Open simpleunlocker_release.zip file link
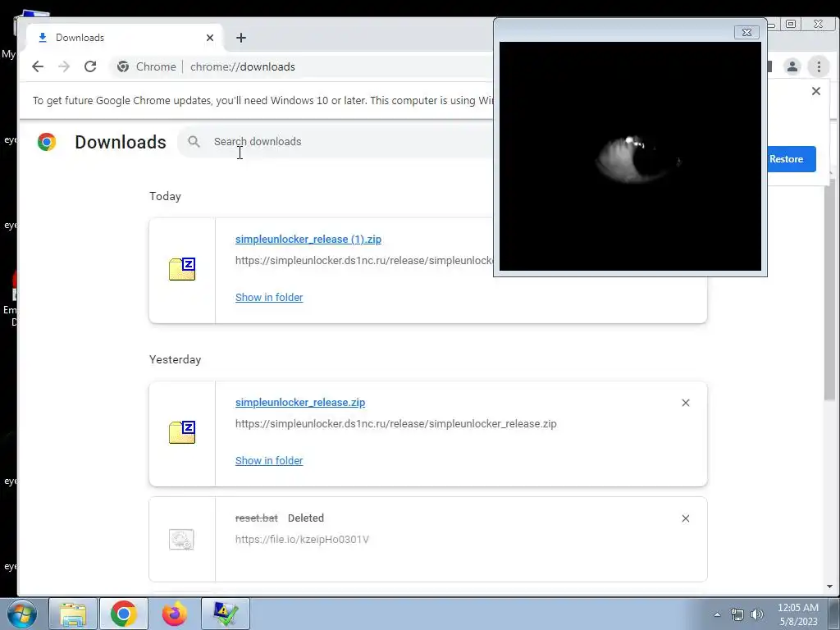840x630 pixels. pyautogui.click(x=300, y=402)
